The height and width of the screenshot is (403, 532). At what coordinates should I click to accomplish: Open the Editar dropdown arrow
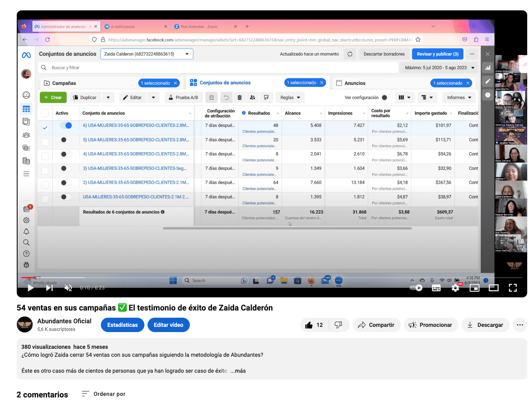[154, 97]
